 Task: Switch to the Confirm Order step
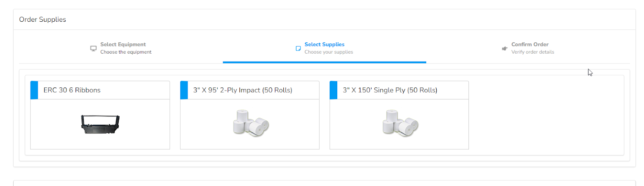point(530,44)
